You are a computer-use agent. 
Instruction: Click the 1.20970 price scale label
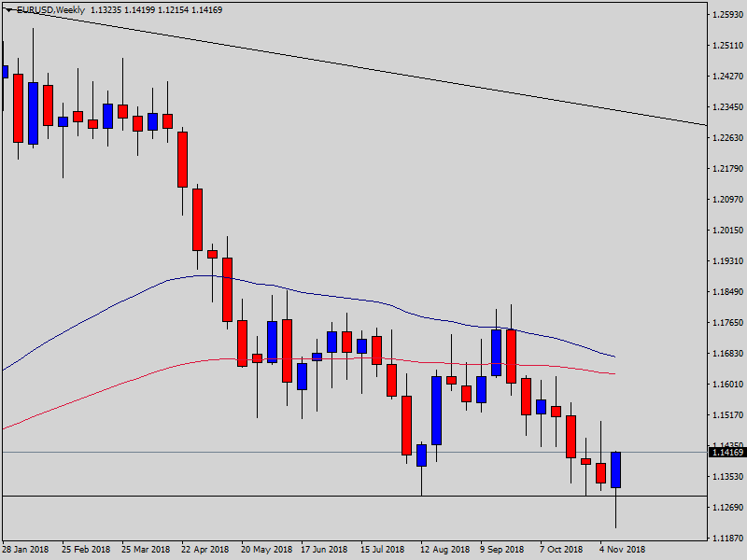pos(727,200)
